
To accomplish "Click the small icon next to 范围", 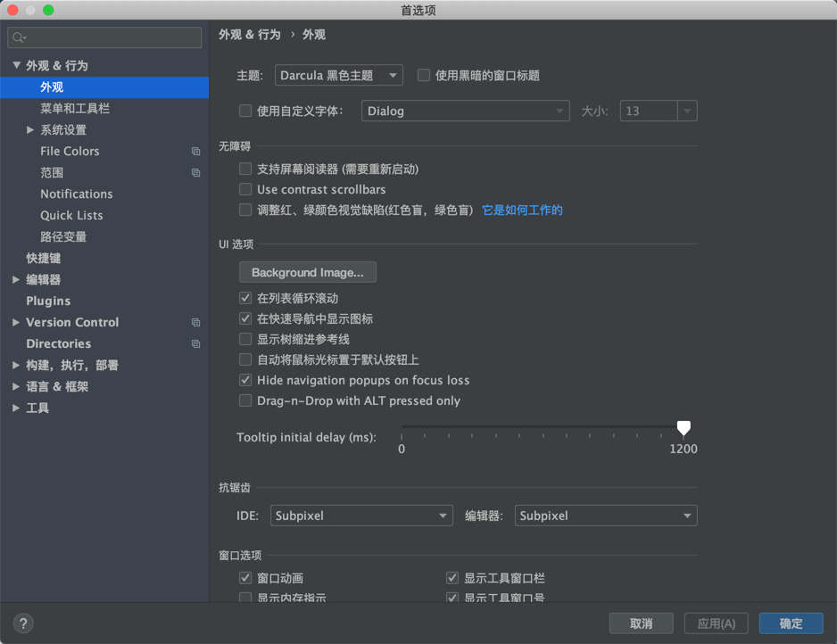I will coord(195,173).
